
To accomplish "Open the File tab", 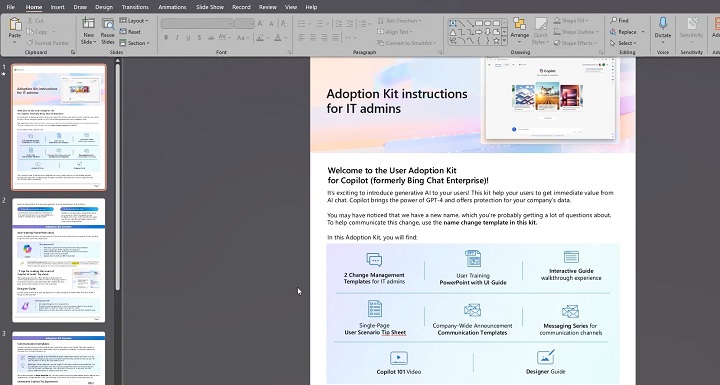I will pyautogui.click(x=10, y=7).
